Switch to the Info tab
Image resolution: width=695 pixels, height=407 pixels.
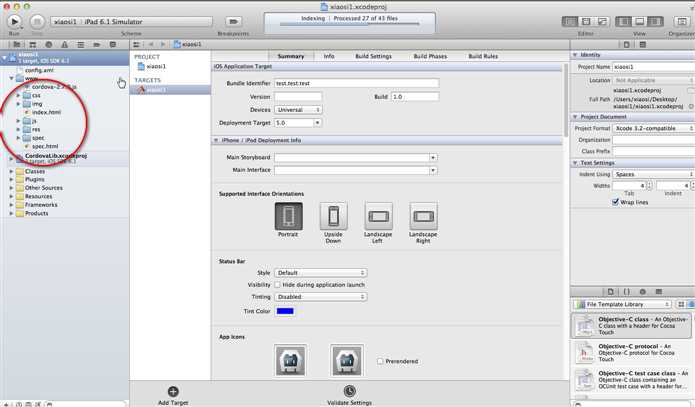[x=329, y=56]
